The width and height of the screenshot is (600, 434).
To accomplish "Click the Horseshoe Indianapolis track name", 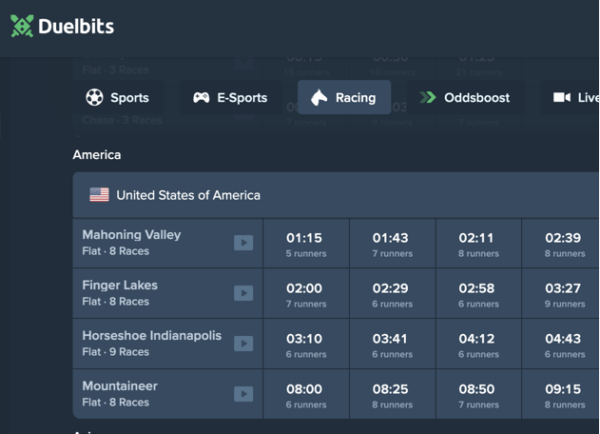I will point(151,336).
